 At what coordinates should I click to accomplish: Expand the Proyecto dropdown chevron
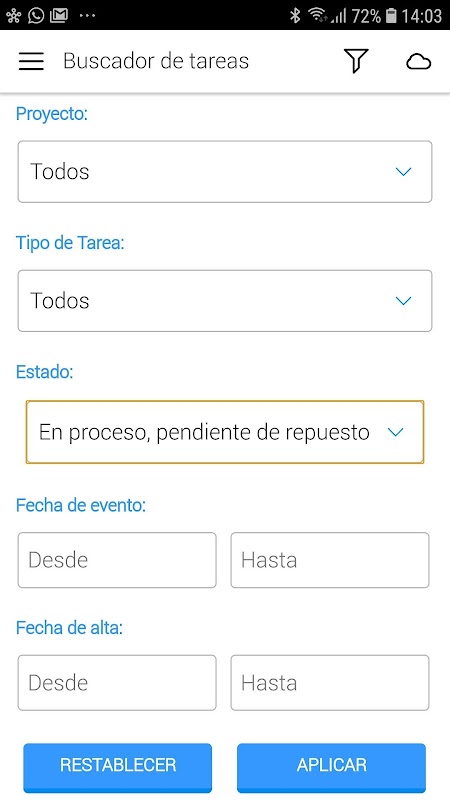(404, 172)
